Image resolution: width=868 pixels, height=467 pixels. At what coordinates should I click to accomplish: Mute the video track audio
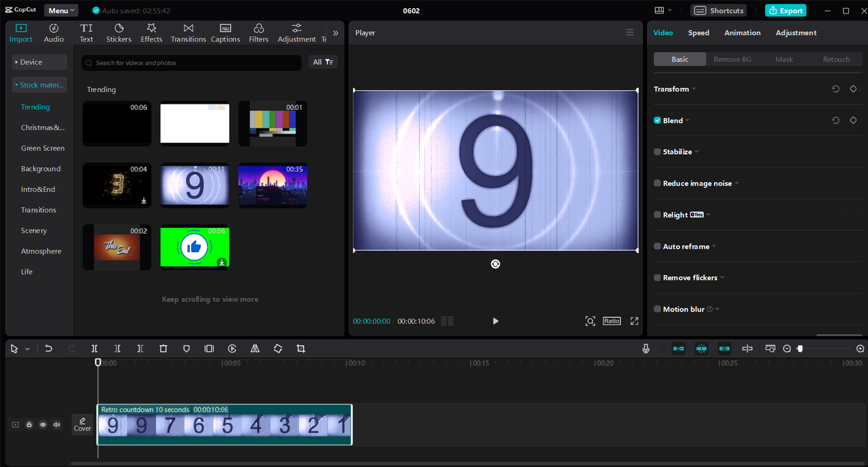tap(56, 425)
